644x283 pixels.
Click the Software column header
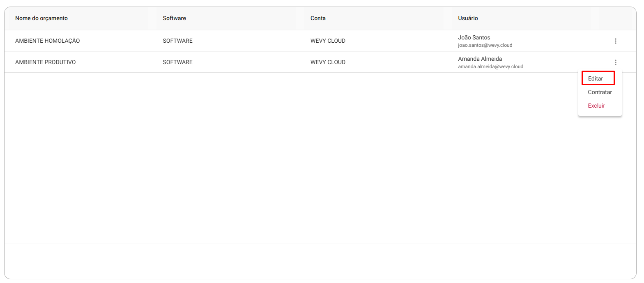point(174,18)
